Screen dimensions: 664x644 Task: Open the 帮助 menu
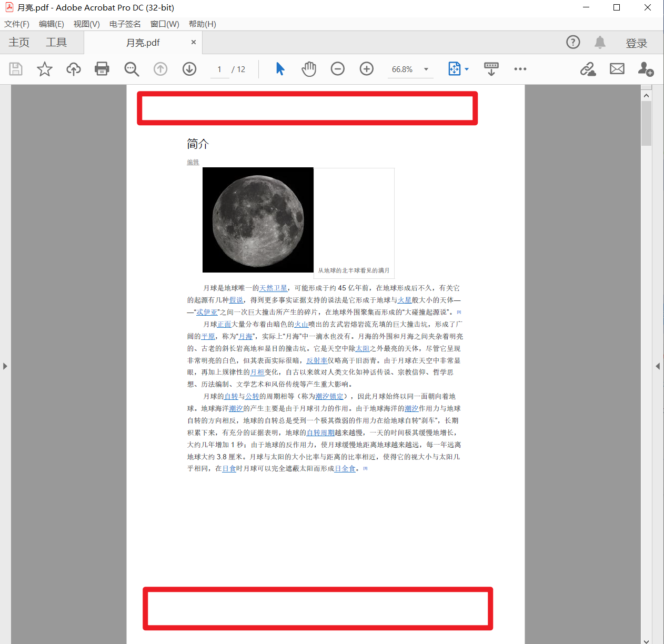click(x=202, y=24)
